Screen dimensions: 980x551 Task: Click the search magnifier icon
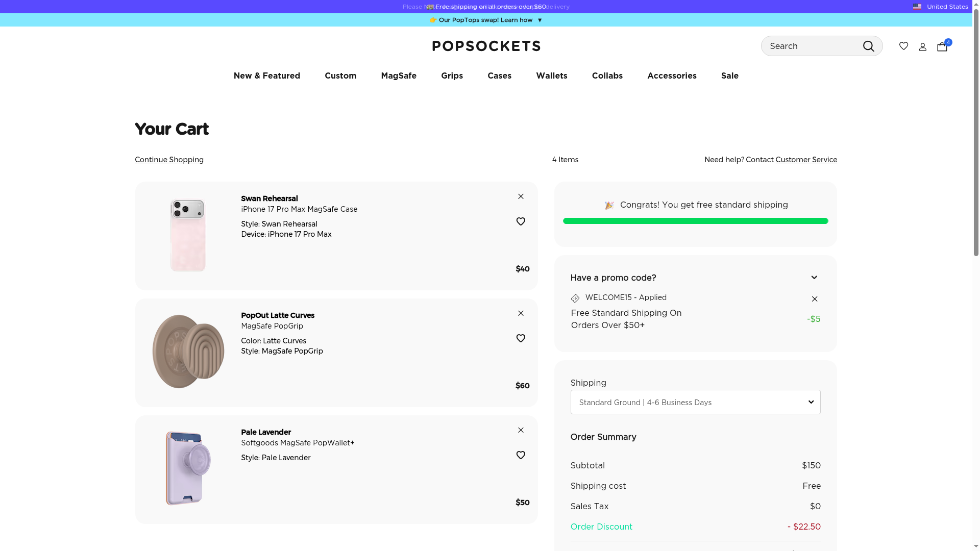click(x=868, y=46)
